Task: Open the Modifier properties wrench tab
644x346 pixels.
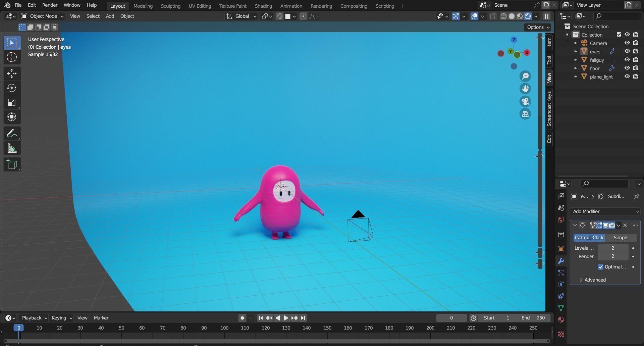Action: pos(561,261)
